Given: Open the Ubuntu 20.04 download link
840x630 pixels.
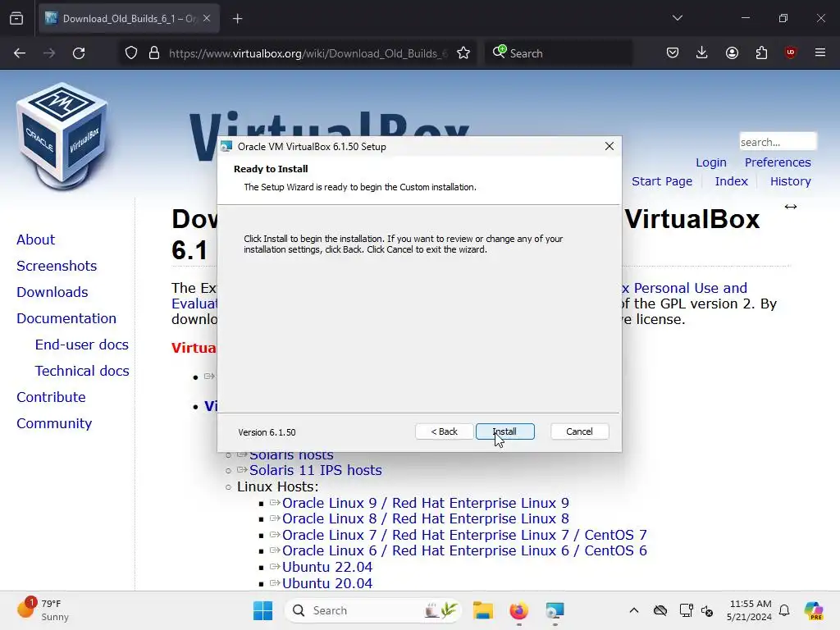Looking at the screenshot, I should [326, 583].
